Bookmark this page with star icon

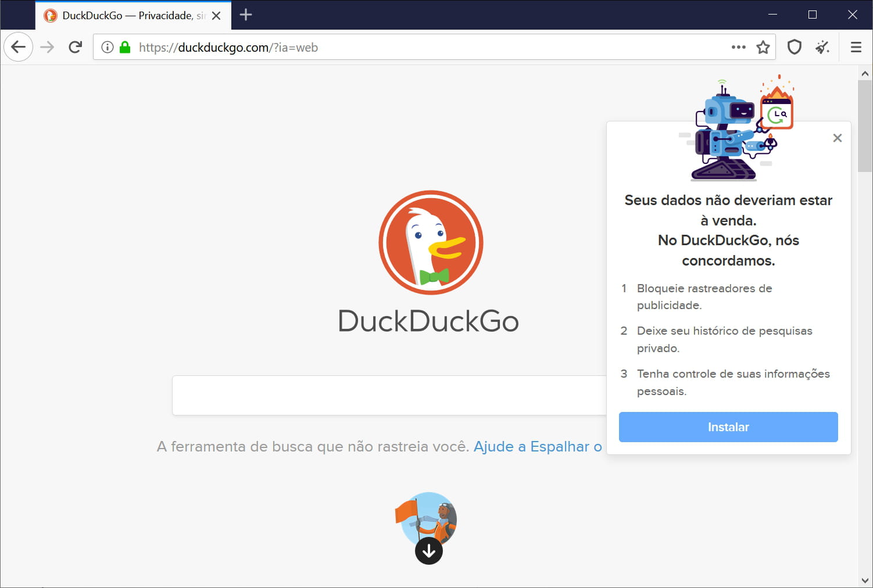763,47
